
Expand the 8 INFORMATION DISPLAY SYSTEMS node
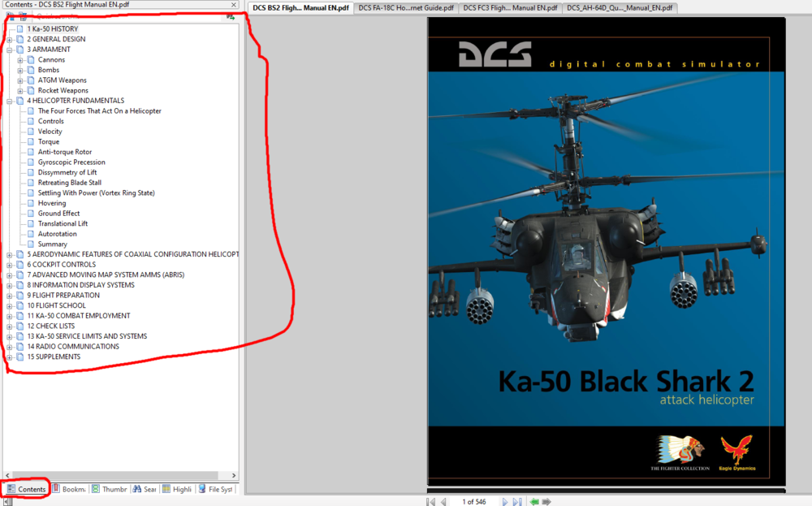point(9,285)
